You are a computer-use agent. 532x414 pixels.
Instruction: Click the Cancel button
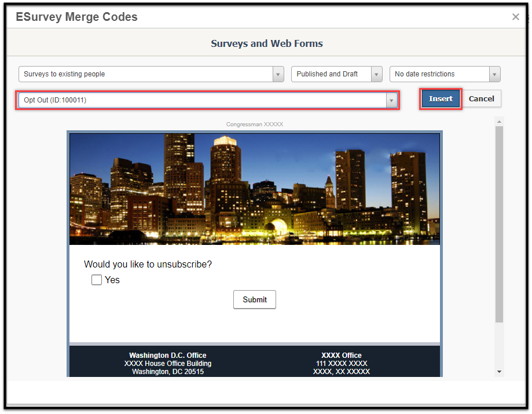[481, 99]
